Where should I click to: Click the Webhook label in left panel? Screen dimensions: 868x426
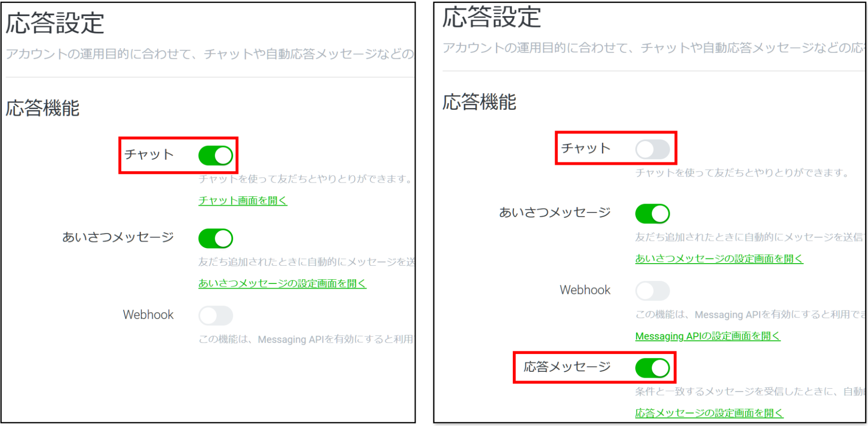click(x=148, y=315)
